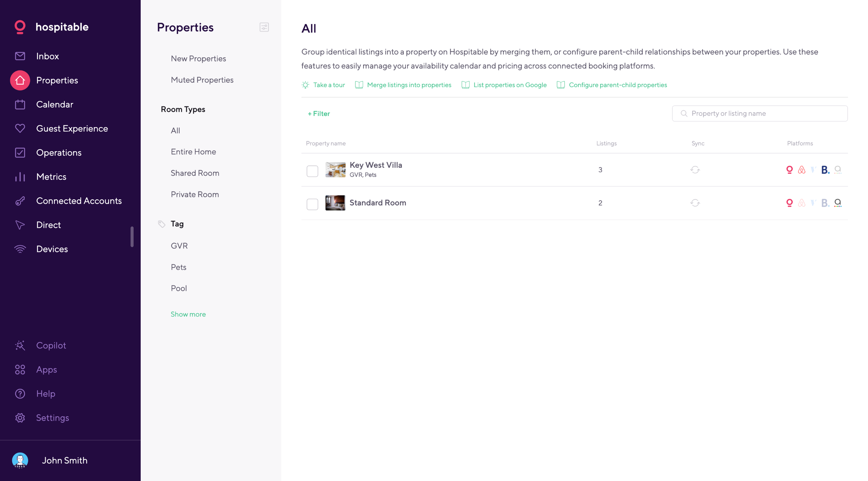This screenshot has width=868, height=481.
Task: Click Booking.com icon on Key West Villa row
Action: (825, 170)
